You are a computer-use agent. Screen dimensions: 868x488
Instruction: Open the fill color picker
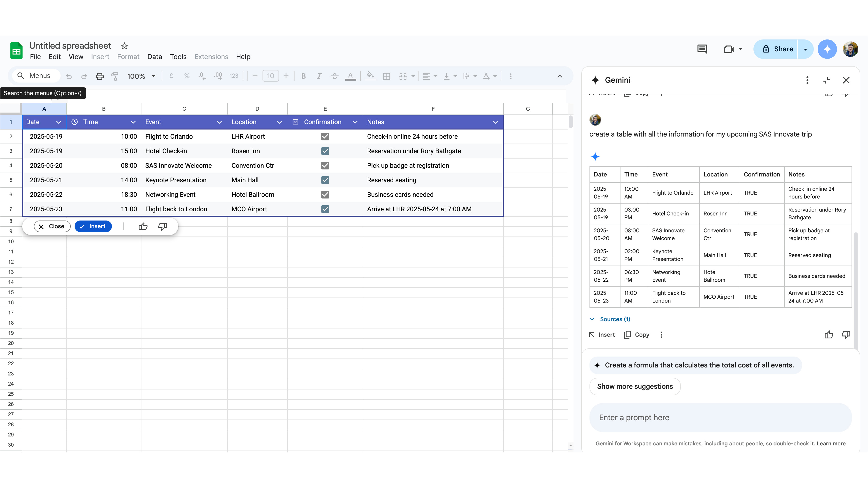pos(370,76)
